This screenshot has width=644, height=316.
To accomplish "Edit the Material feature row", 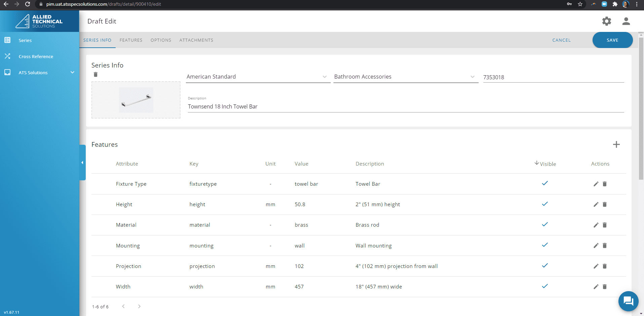I will (596, 225).
